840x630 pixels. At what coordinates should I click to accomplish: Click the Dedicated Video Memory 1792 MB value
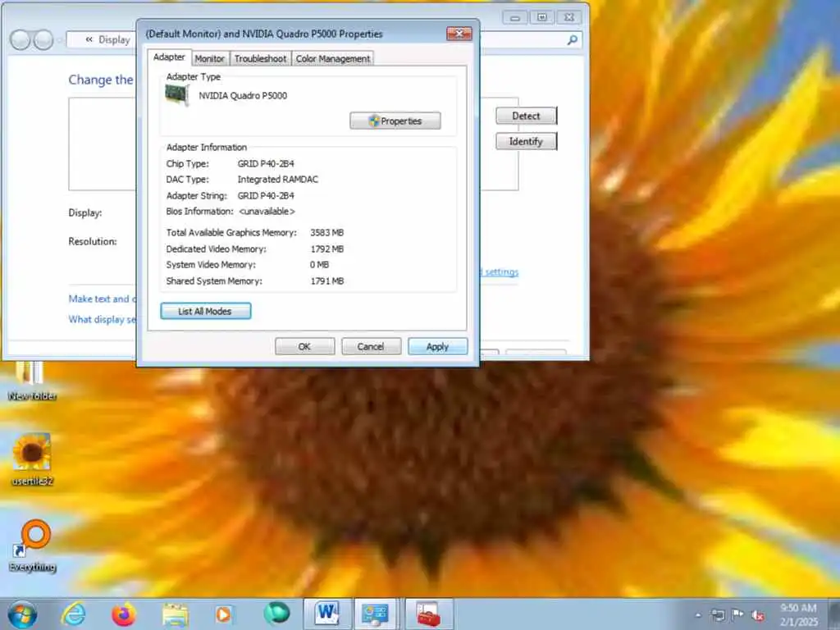tap(327, 249)
